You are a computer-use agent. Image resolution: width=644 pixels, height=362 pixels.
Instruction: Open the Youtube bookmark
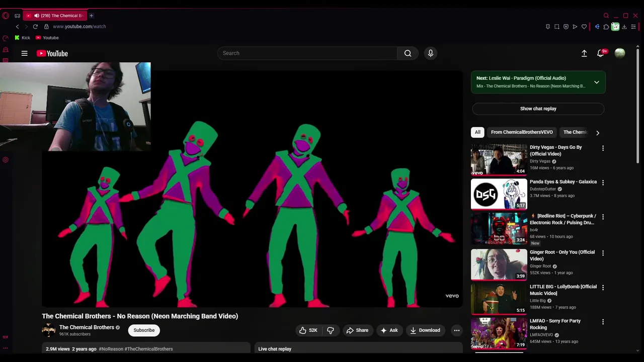(47, 38)
